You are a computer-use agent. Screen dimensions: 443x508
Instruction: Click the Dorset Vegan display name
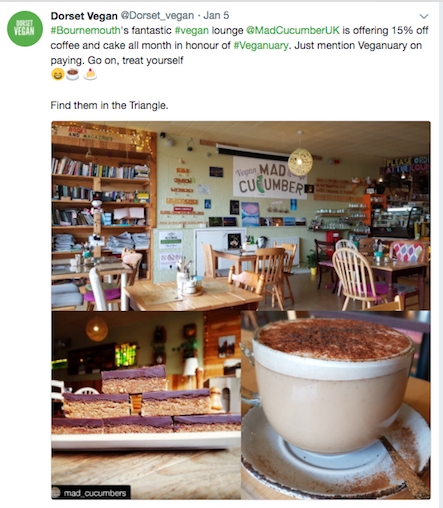click(84, 16)
